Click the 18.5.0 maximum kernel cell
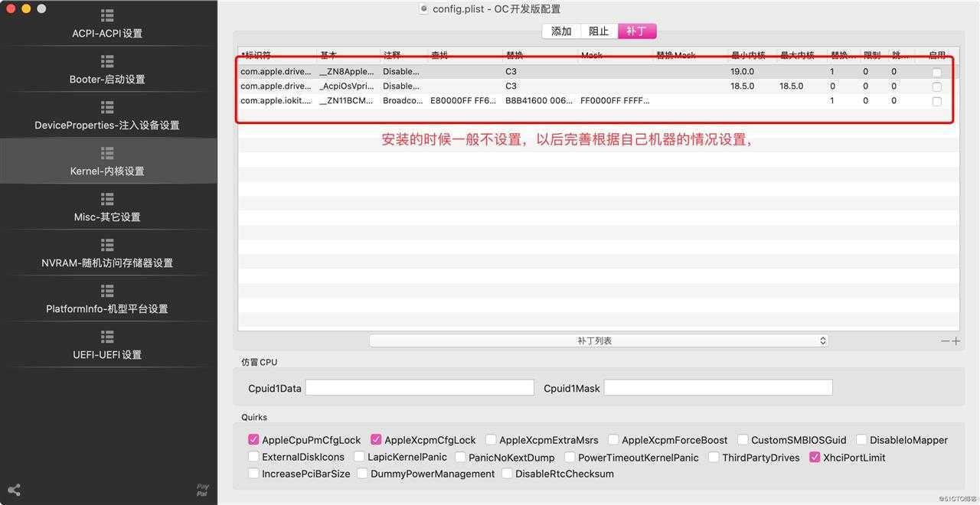This screenshot has width=980, height=505. point(792,86)
